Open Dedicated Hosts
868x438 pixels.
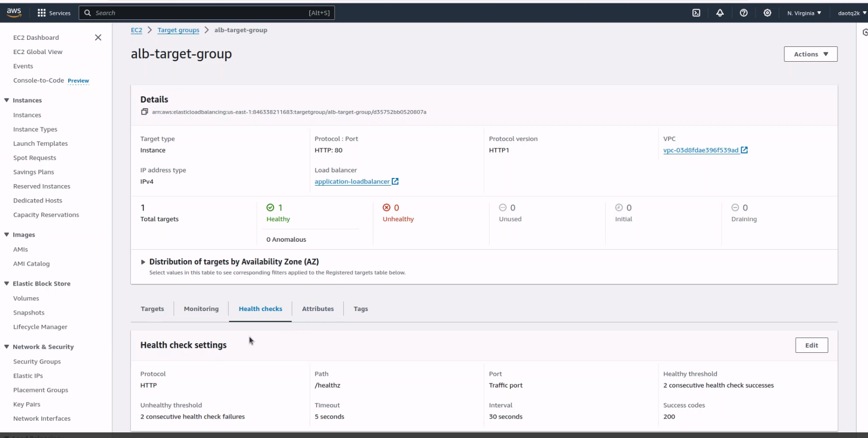(38, 201)
